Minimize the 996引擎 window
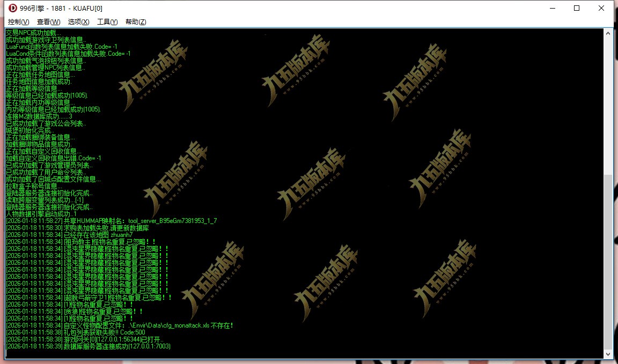Viewport: 618px width, 364px height. tap(552, 8)
